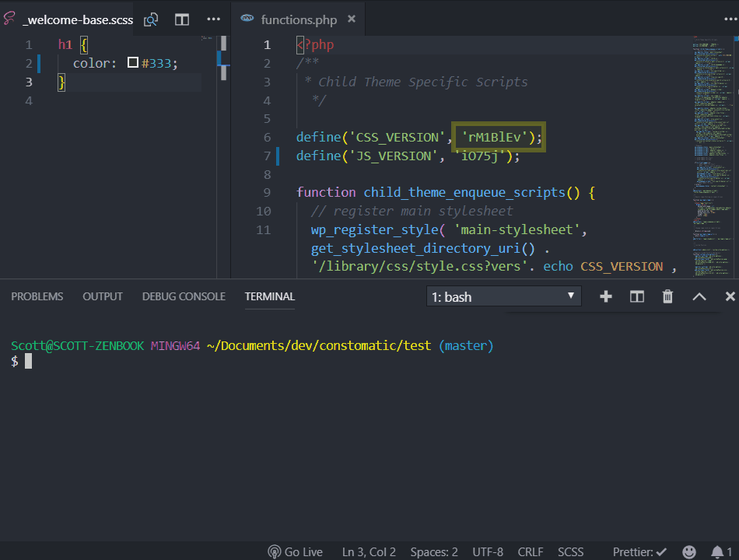Change indentation via 'Spaces: 2'
Viewport: 739px width, 560px height.
tap(434, 551)
